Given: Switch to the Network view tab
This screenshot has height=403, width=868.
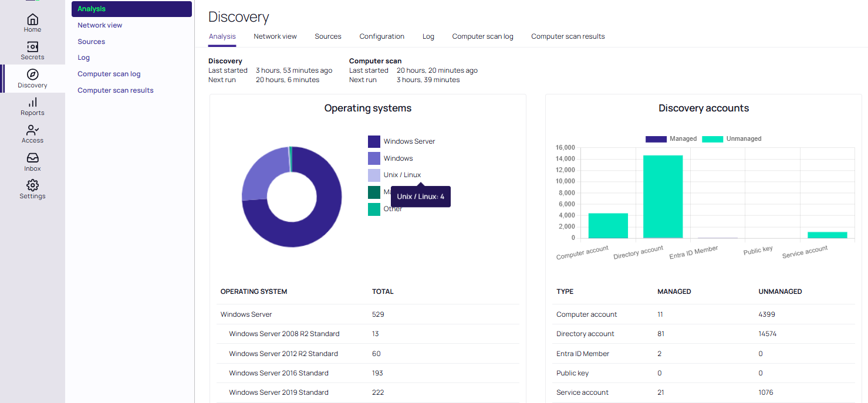Looking at the screenshot, I should pyautogui.click(x=275, y=36).
